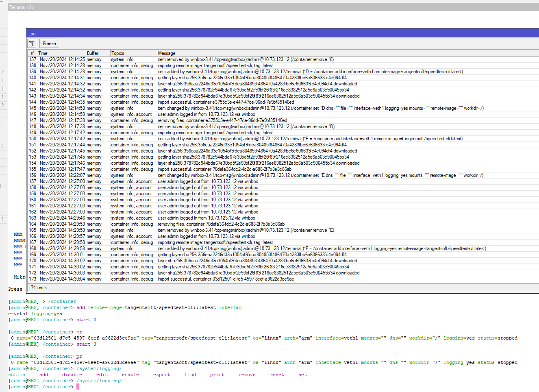Viewport: 539px width, 392px height.
Task: Select row 144 import successful container e3755c3e
Action: tap(283, 102)
